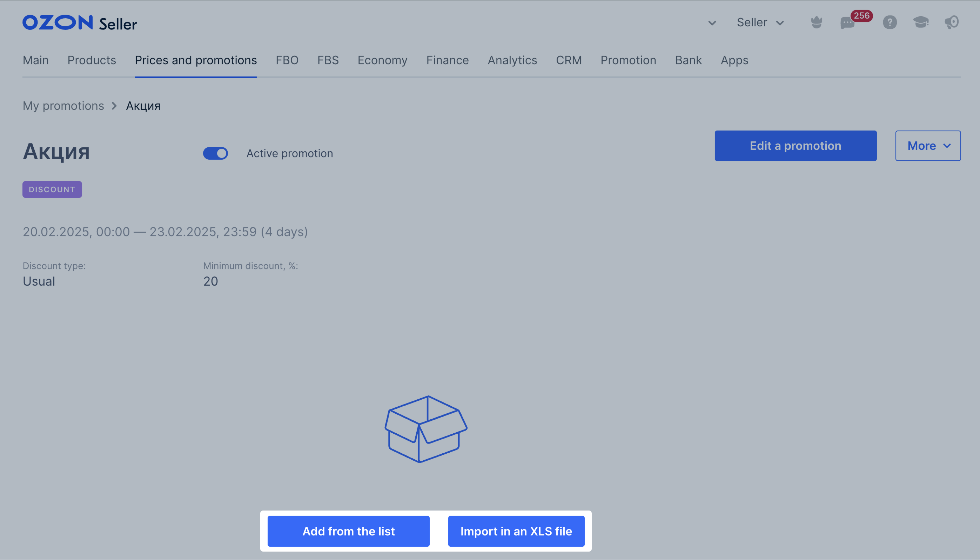Click Import in an XLS file button
Image resolution: width=980 pixels, height=560 pixels.
516,531
